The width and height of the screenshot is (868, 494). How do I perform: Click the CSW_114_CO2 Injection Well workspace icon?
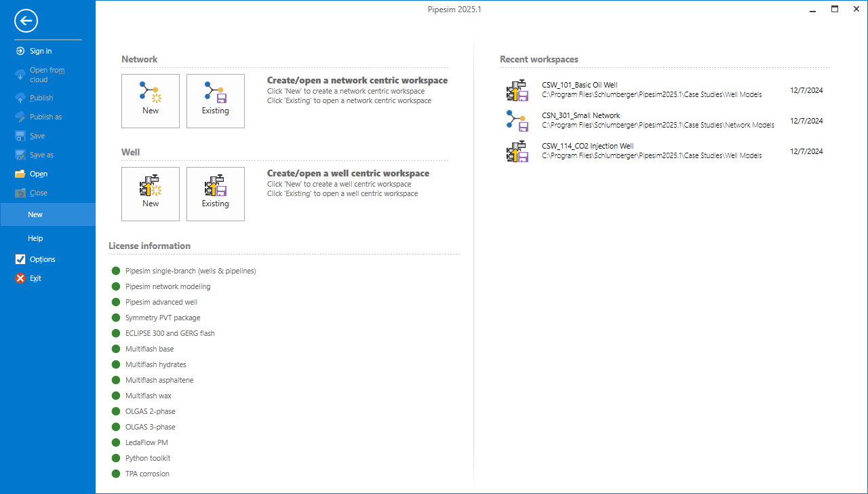pyautogui.click(x=517, y=151)
